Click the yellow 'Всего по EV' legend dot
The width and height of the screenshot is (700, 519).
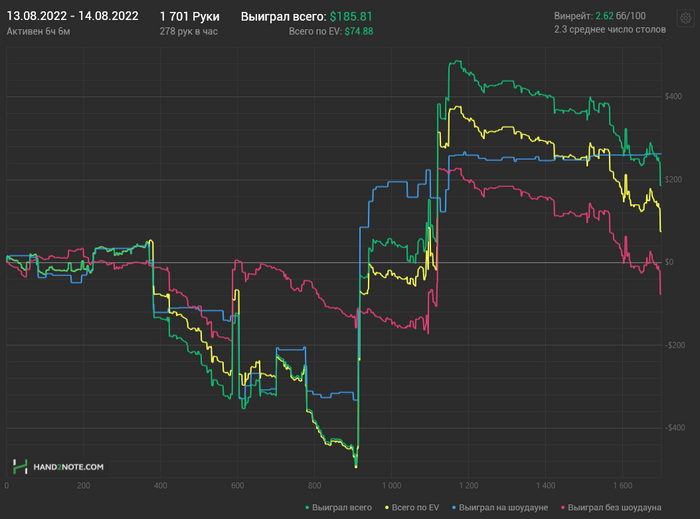point(387,508)
